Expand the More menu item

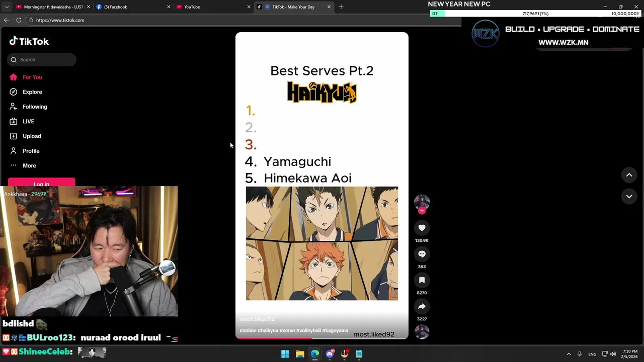tap(29, 165)
